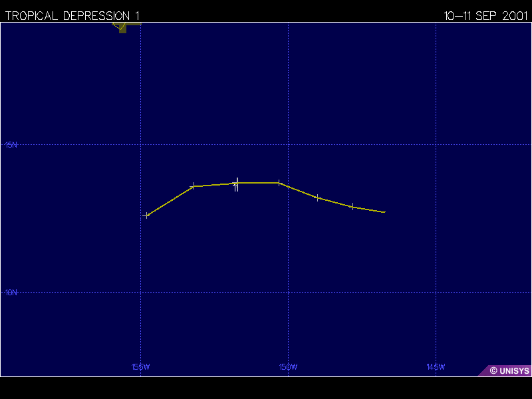Click the 10-11 SEP 2001 date label

485,15
